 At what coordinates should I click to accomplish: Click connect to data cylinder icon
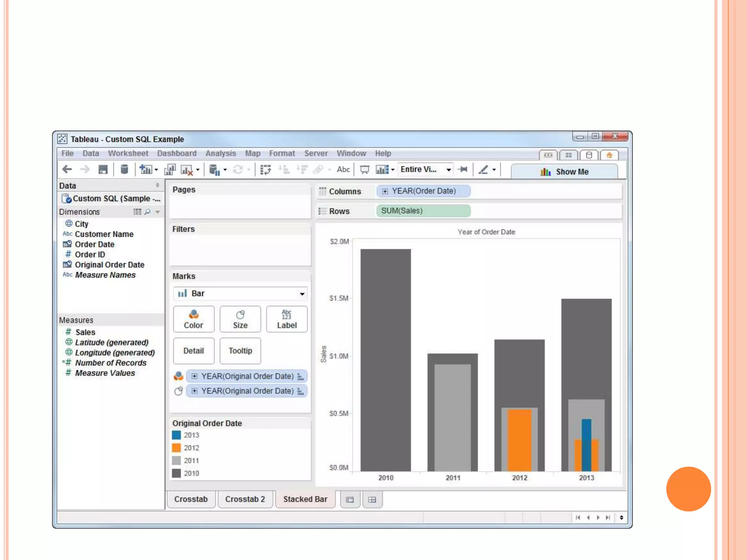(x=124, y=169)
